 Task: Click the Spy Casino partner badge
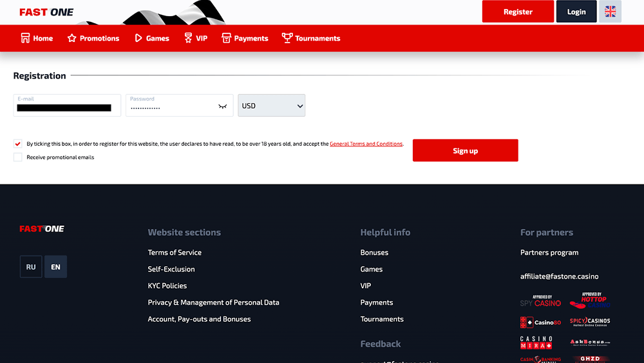(540, 301)
